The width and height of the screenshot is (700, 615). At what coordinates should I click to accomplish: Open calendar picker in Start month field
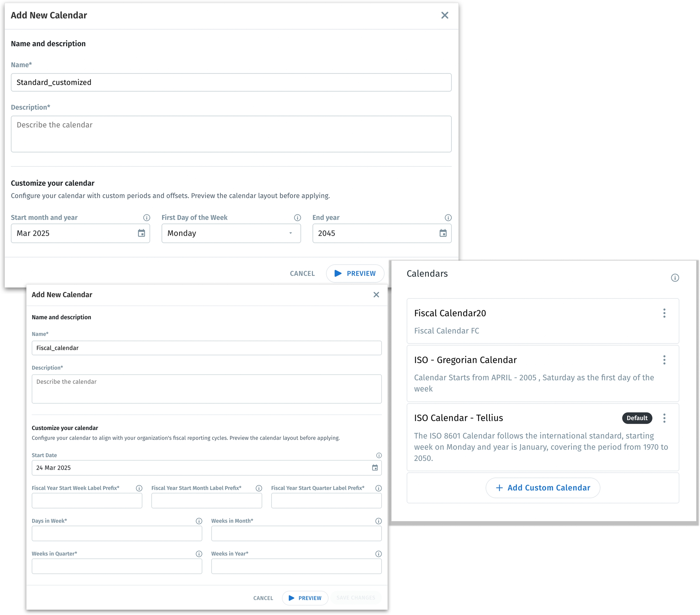pyautogui.click(x=142, y=233)
